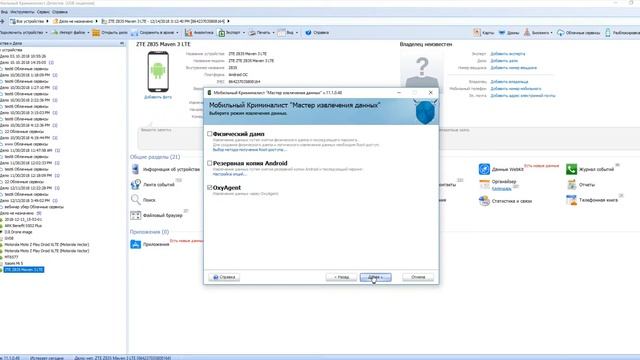Open the cloud services toolbar icon
The image size is (640, 360).
click(561, 33)
